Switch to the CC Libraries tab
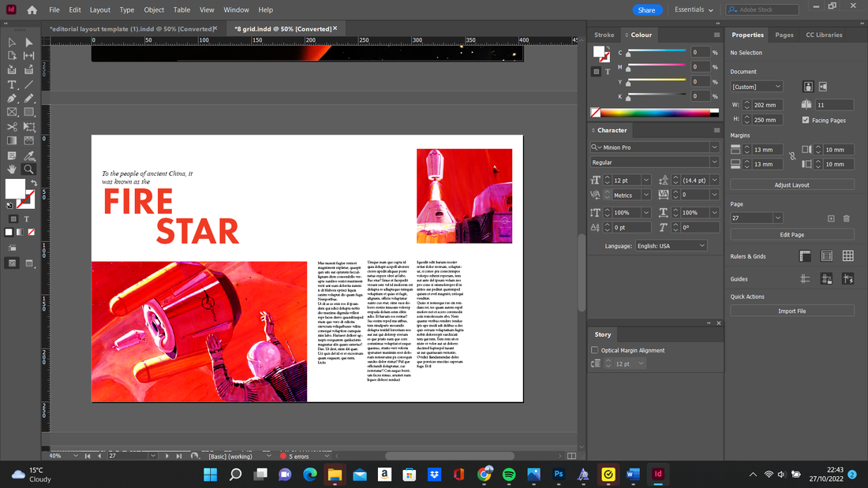Image resolution: width=868 pixels, height=488 pixels. point(824,35)
